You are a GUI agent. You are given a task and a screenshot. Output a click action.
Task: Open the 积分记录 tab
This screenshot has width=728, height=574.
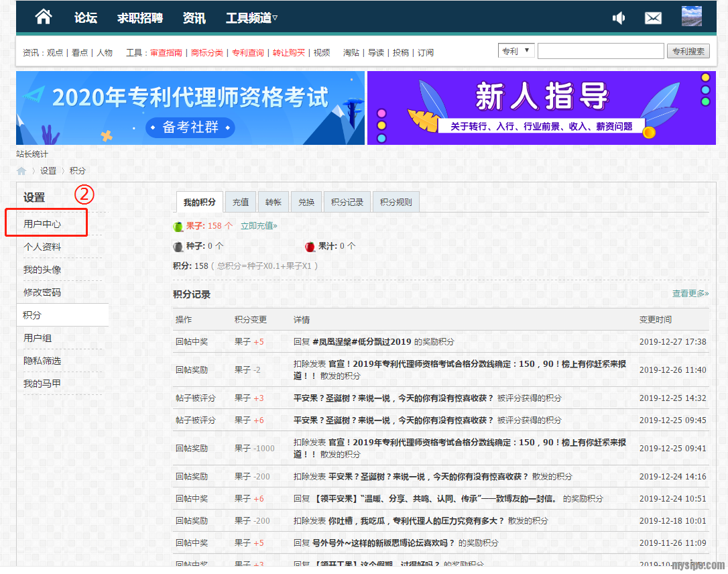point(347,203)
